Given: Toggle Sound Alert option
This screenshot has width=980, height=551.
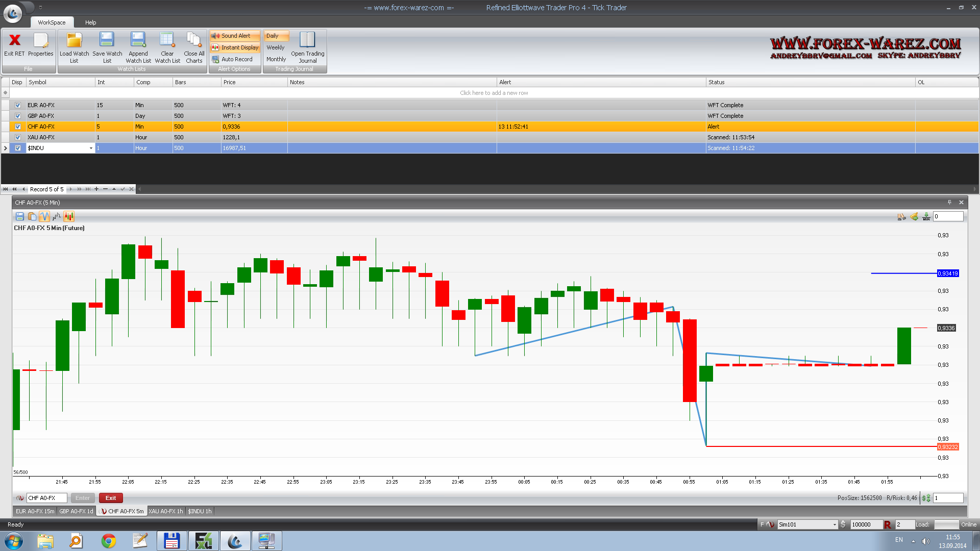Looking at the screenshot, I should pos(235,36).
